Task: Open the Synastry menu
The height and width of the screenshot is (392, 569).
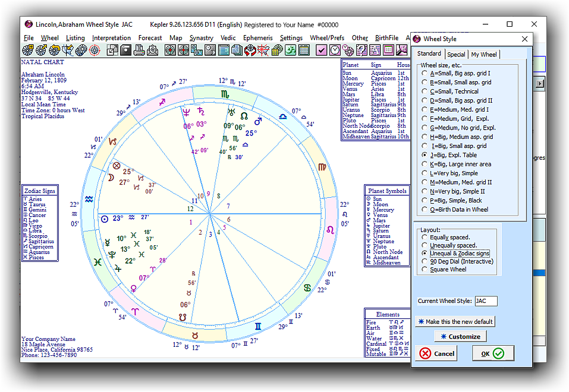Action: tap(201, 38)
